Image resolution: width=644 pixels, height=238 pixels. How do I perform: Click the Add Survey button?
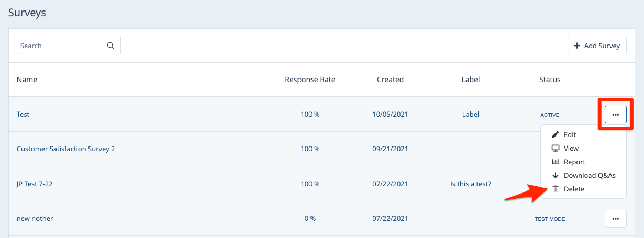click(597, 46)
